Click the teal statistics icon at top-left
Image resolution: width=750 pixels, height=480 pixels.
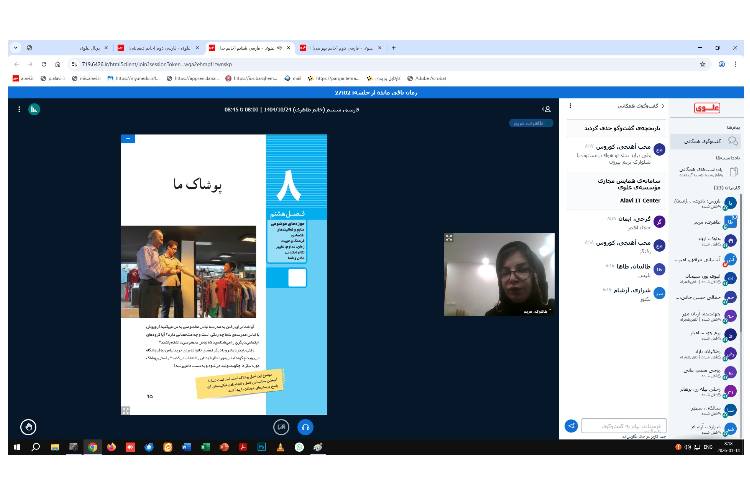click(34, 109)
